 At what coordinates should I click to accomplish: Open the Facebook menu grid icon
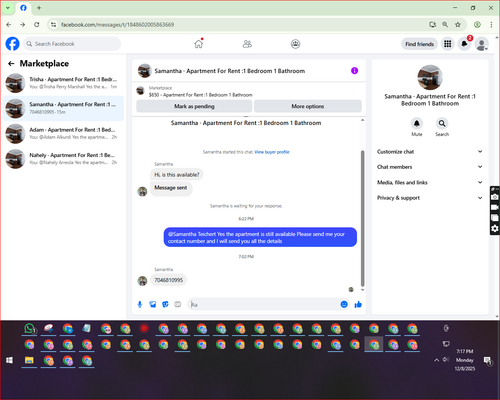(x=448, y=44)
